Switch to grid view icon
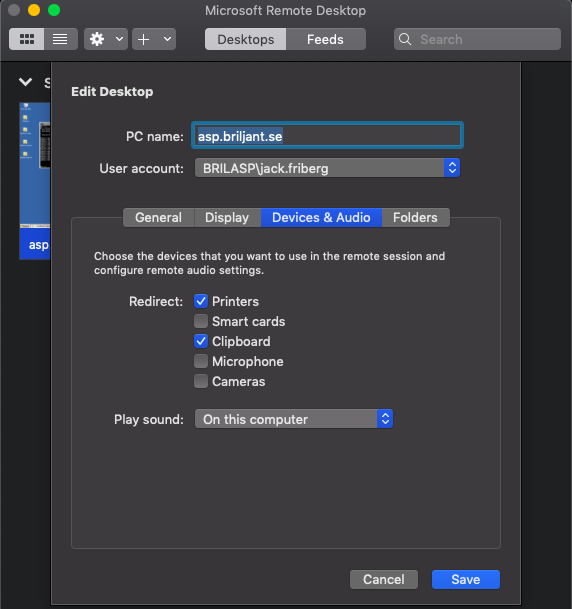572x609 pixels. point(26,39)
